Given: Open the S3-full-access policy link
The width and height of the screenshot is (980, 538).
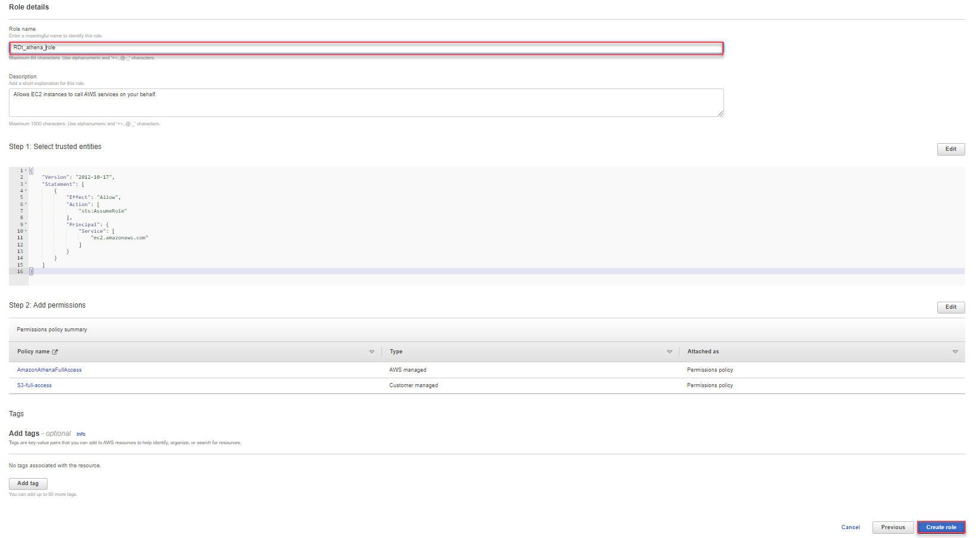Looking at the screenshot, I should [34, 385].
